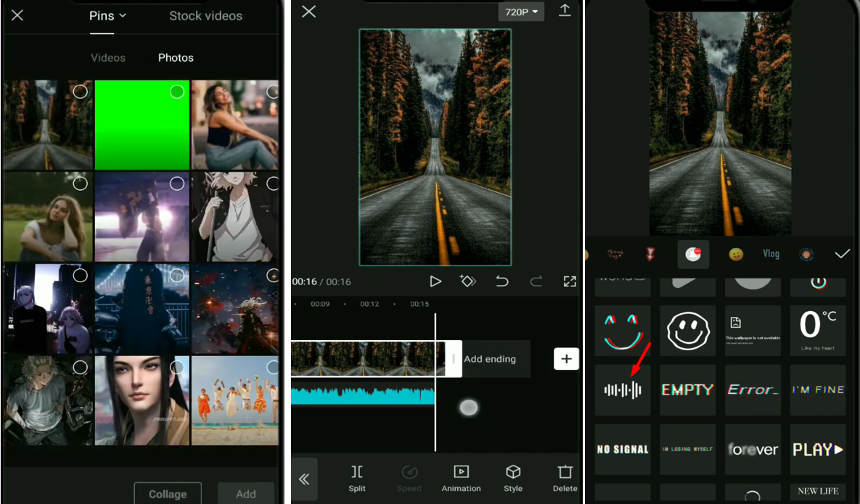Add a keyframe with the diamond icon
Viewport: 860px width, 504px height.
coord(468,281)
